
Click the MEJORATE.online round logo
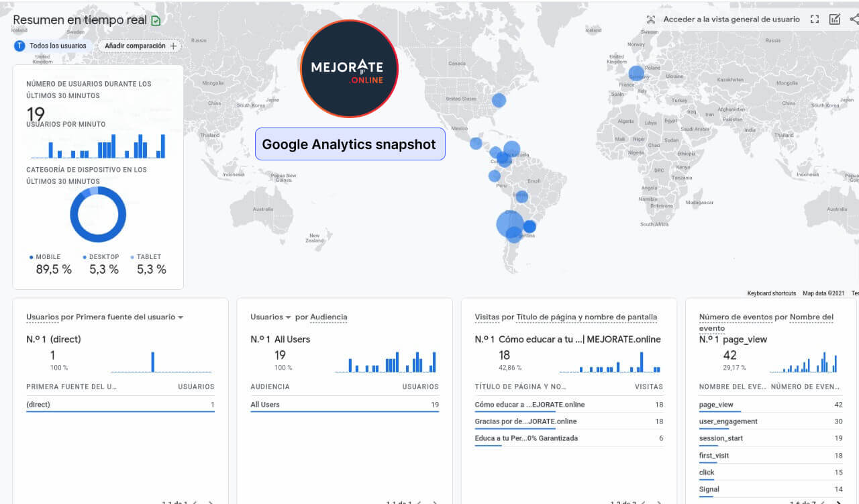(349, 69)
